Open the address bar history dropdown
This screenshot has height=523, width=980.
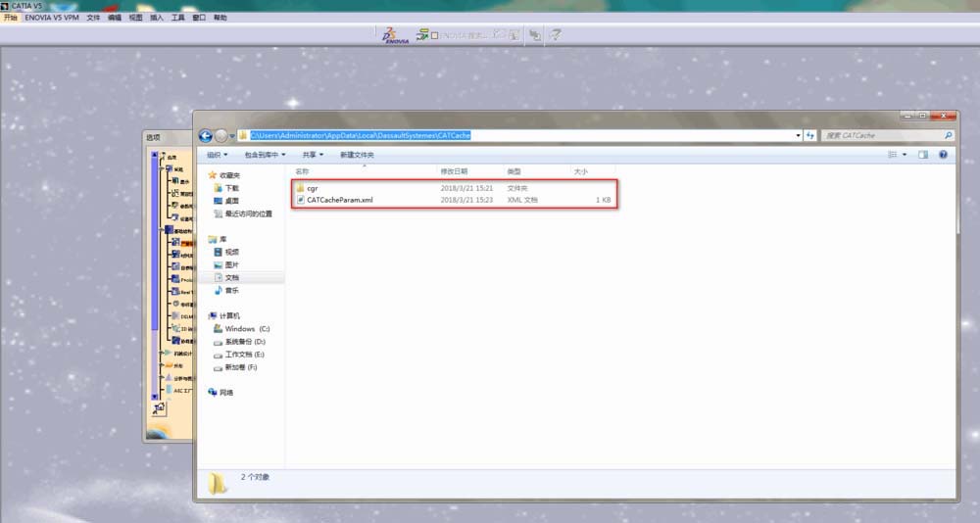pos(798,135)
